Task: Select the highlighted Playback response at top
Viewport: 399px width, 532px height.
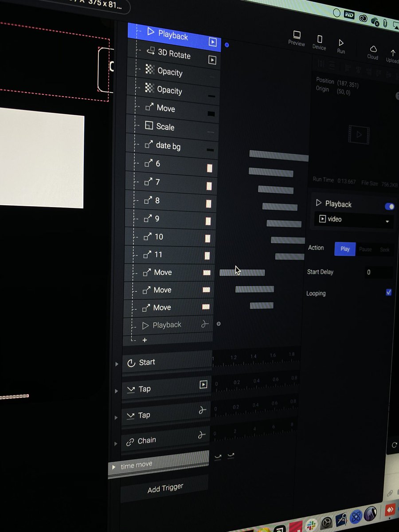Action: coord(174,36)
